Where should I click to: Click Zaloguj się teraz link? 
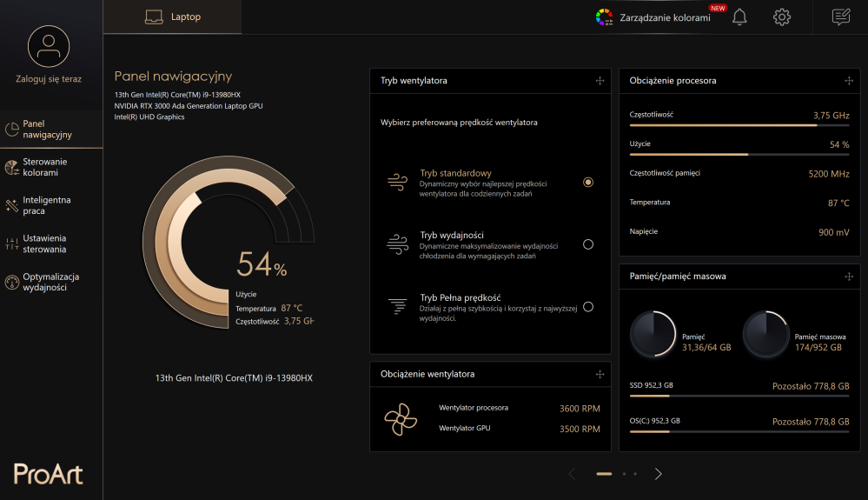(x=49, y=79)
